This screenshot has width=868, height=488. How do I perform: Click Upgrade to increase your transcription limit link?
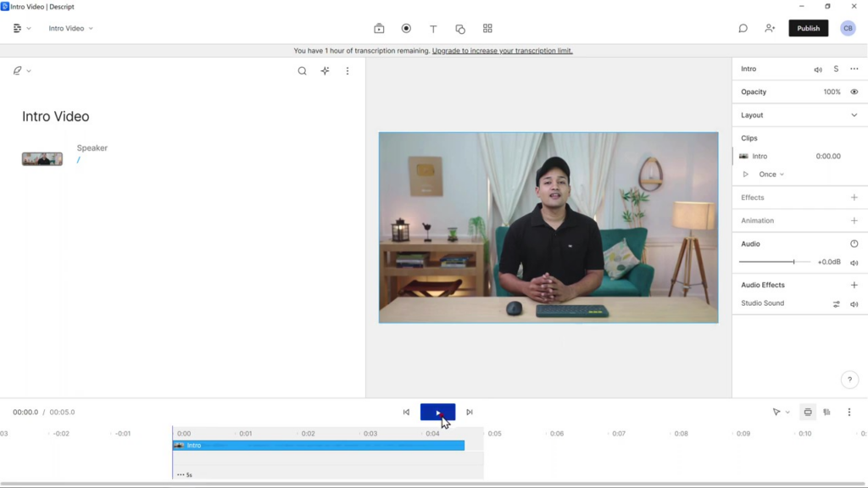point(502,50)
